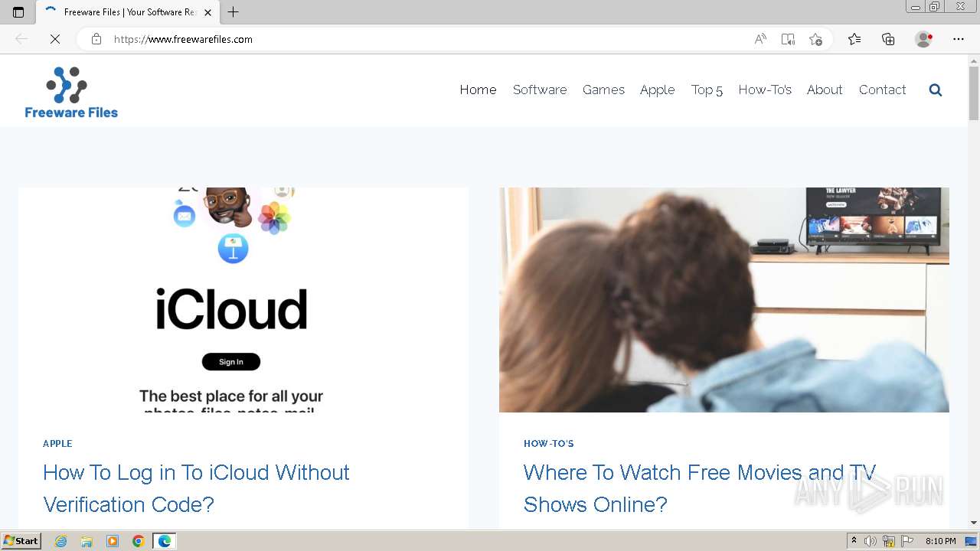Show hidden tray icons arrow
Image resolution: width=980 pixels, height=551 pixels.
tap(854, 541)
